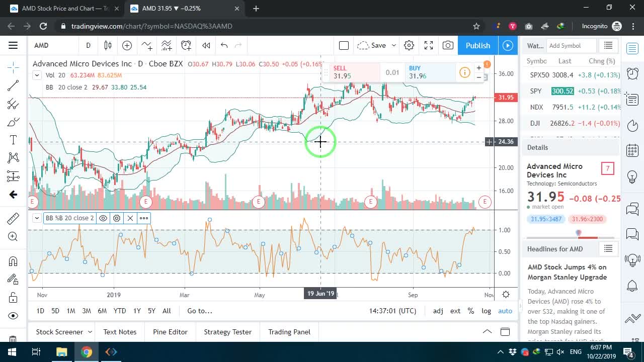This screenshot has height=362, width=644.
Task: Select the text annotation tool
Action: [13, 140]
